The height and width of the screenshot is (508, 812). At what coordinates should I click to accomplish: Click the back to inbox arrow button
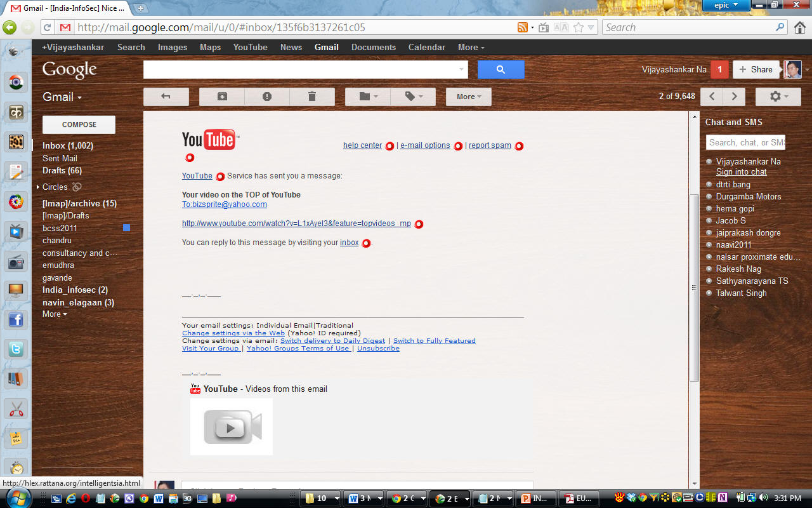[x=166, y=97]
